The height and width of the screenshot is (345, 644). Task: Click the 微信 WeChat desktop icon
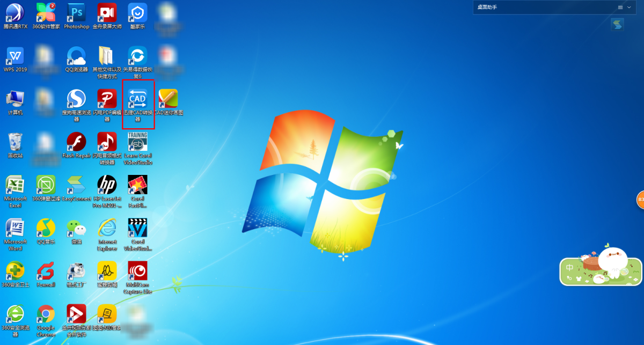76,229
